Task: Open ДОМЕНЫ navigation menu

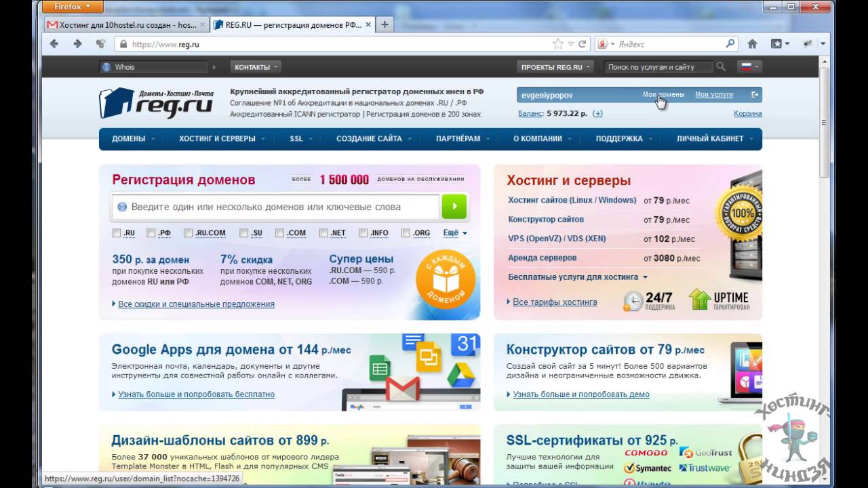Action: 132,138
